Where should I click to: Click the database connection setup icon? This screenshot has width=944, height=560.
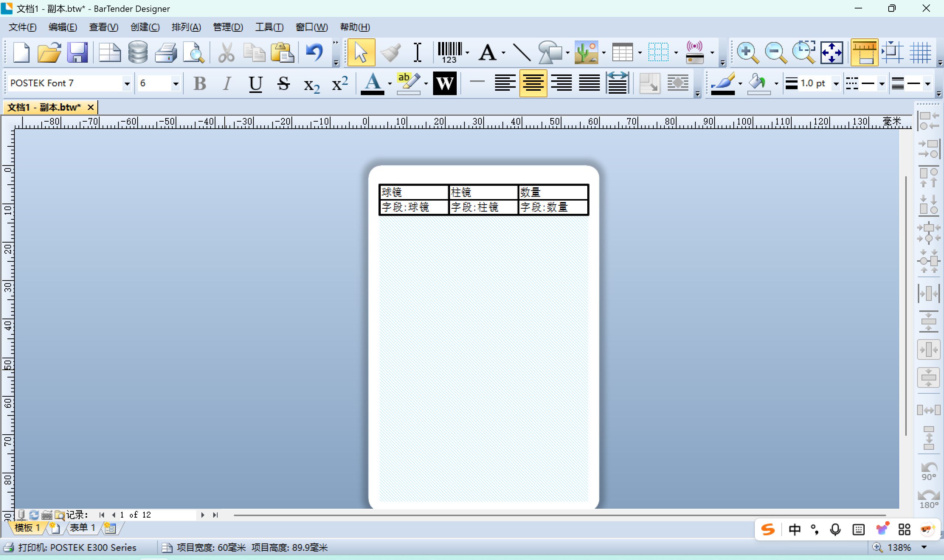tap(138, 52)
